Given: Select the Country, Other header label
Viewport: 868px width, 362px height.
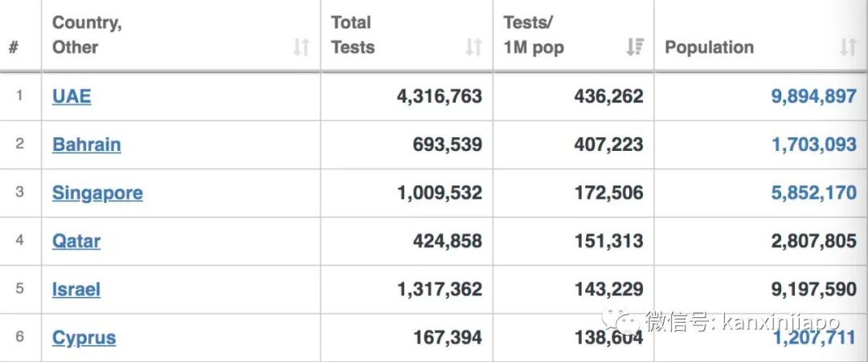Looking at the screenshot, I should coord(87,35).
